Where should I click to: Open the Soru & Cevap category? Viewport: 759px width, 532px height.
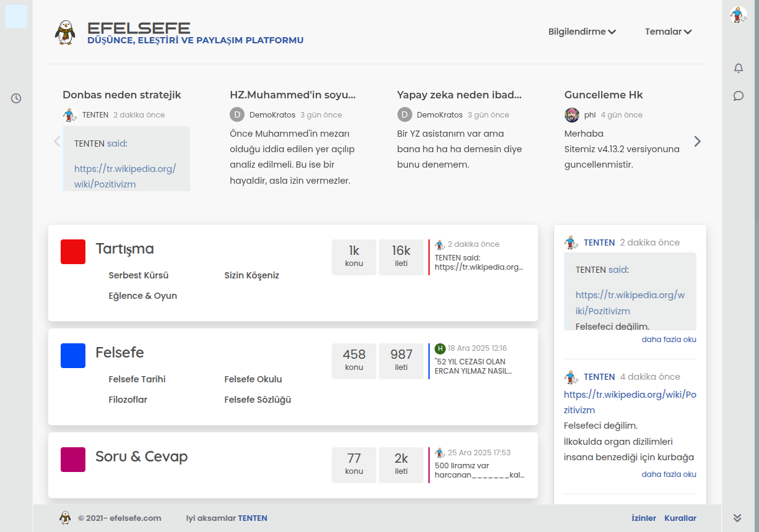(141, 457)
